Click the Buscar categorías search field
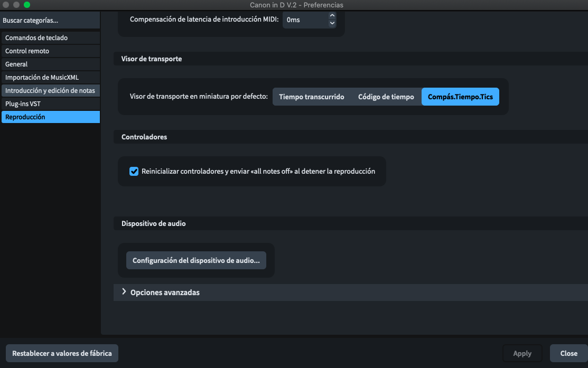This screenshot has width=588, height=368. tap(50, 21)
